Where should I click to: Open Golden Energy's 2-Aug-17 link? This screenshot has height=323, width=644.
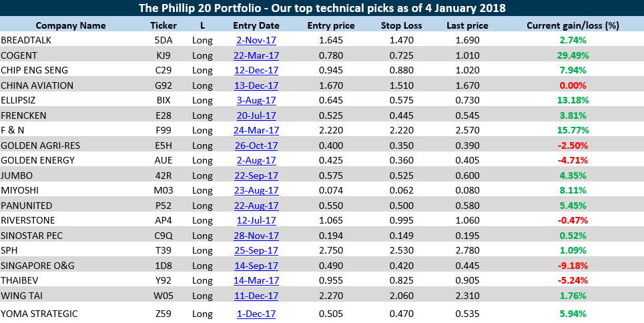click(x=256, y=160)
